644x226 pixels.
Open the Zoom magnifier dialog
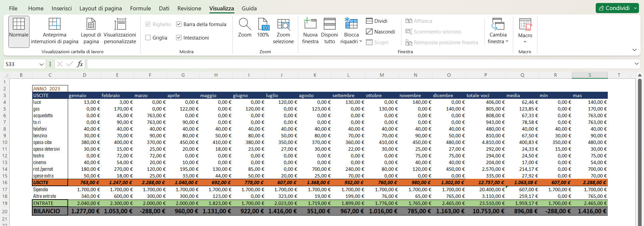[245, 28]
